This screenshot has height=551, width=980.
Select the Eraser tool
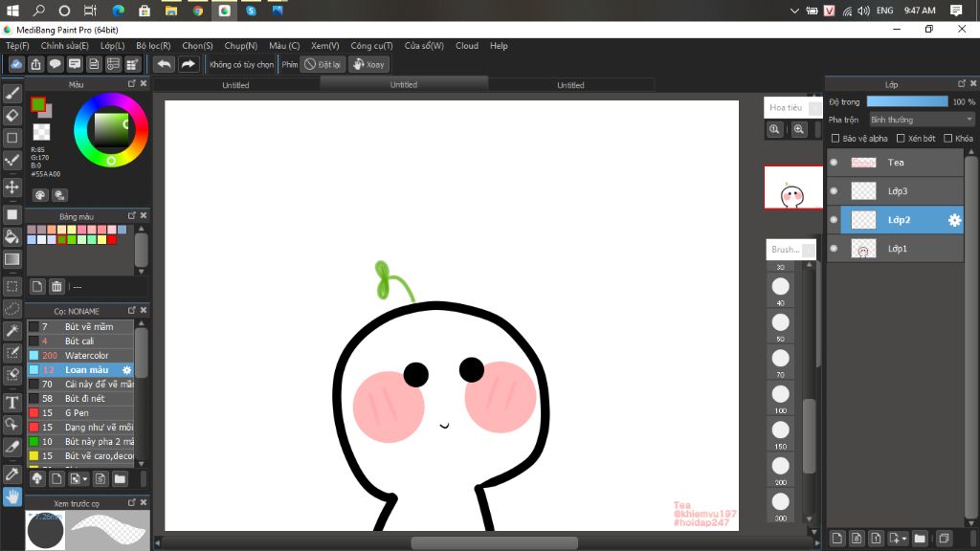(x=11, y=116)
